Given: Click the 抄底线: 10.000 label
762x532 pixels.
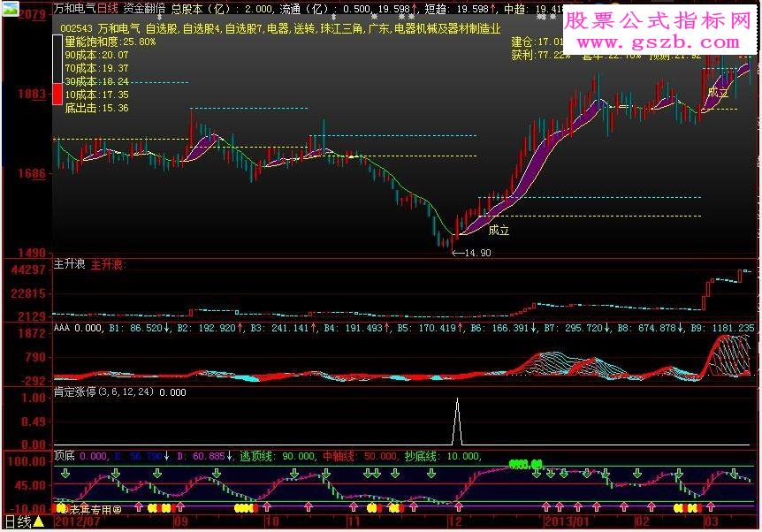Looking at the screenshot, I should click(442, 456).
